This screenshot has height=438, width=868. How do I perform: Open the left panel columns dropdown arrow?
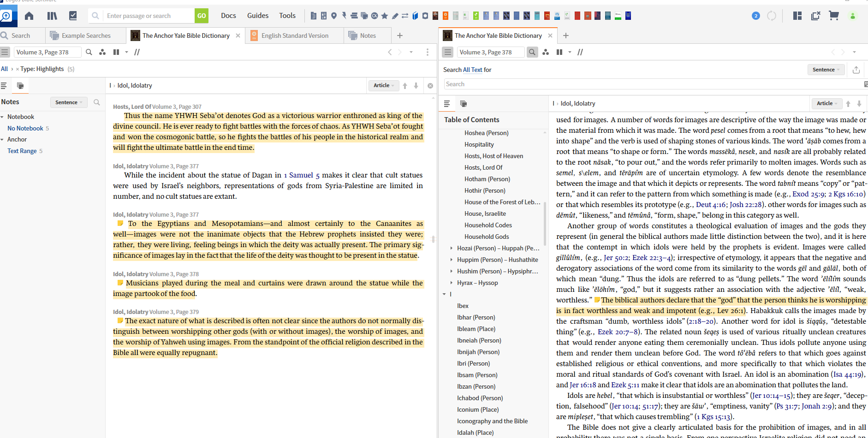pyautogui.click(x=126, y=52)
